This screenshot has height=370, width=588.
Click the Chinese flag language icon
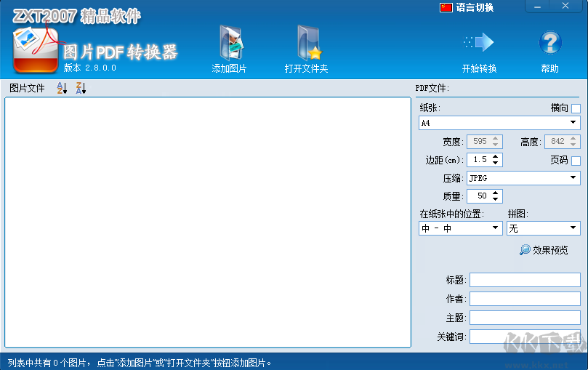pos(446,7)
